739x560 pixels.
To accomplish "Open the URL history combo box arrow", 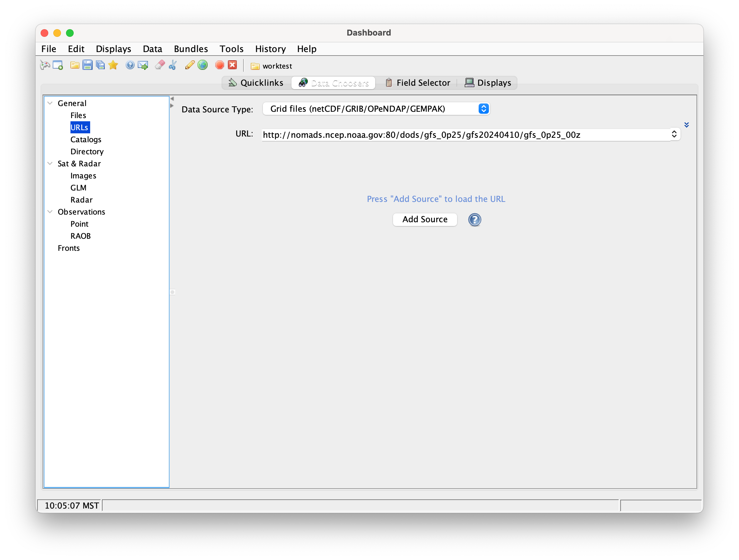I will [674, 134].
